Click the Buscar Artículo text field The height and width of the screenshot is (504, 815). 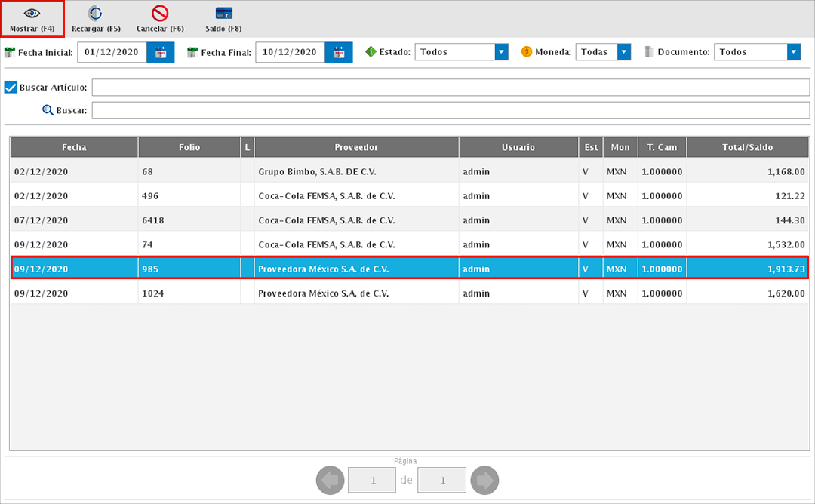[x=451, y=88]
